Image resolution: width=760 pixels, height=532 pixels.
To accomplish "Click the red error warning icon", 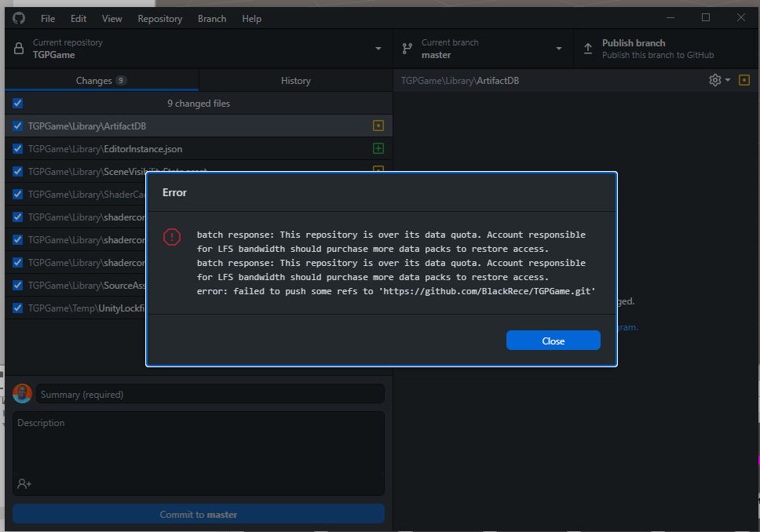I will coord(172,237).
